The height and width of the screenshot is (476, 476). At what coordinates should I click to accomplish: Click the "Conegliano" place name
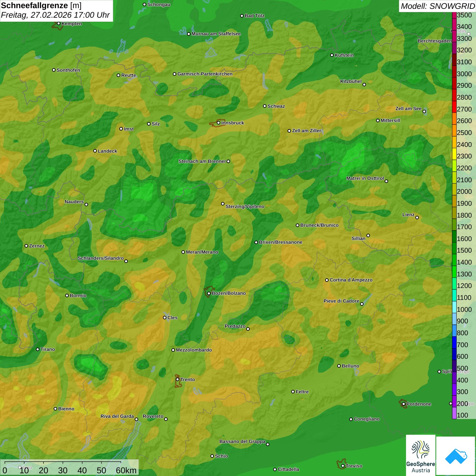(367, 419)
